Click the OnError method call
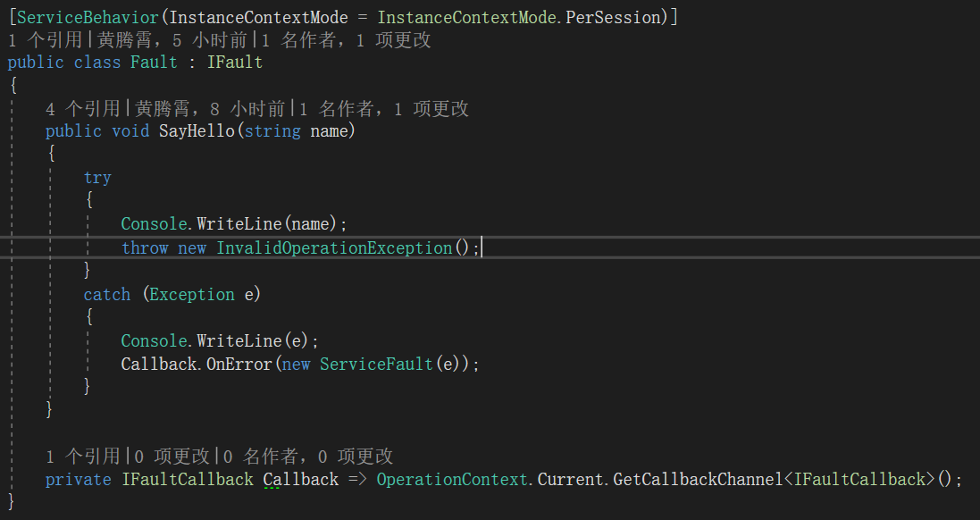Screen dimensions: 980x520 coord(238,364)
